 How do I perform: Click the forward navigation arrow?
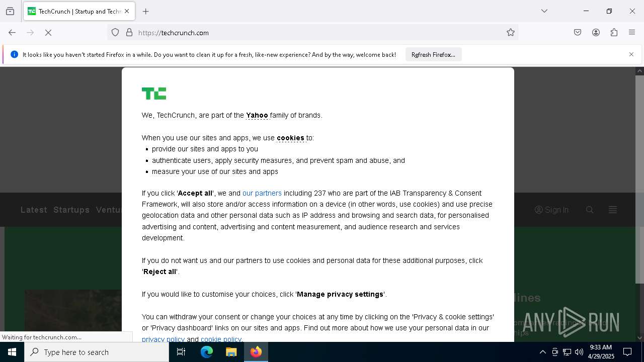coord(30,33)
